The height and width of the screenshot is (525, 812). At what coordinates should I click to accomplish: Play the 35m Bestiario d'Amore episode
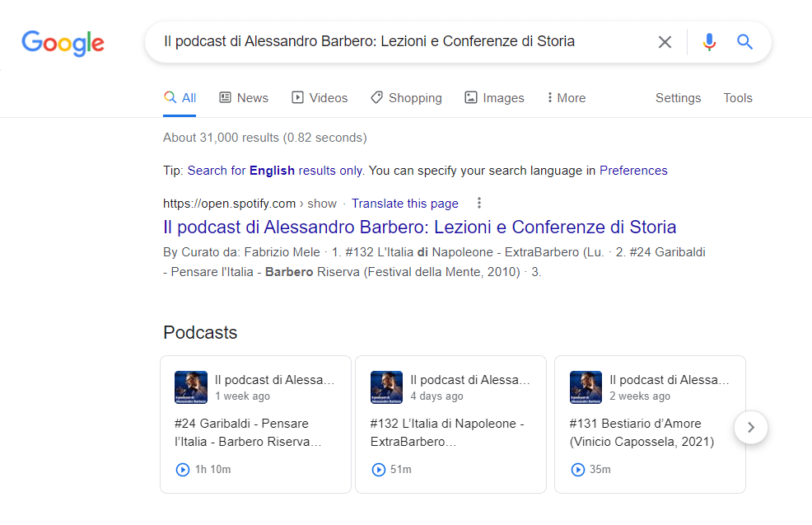(578, 470)
